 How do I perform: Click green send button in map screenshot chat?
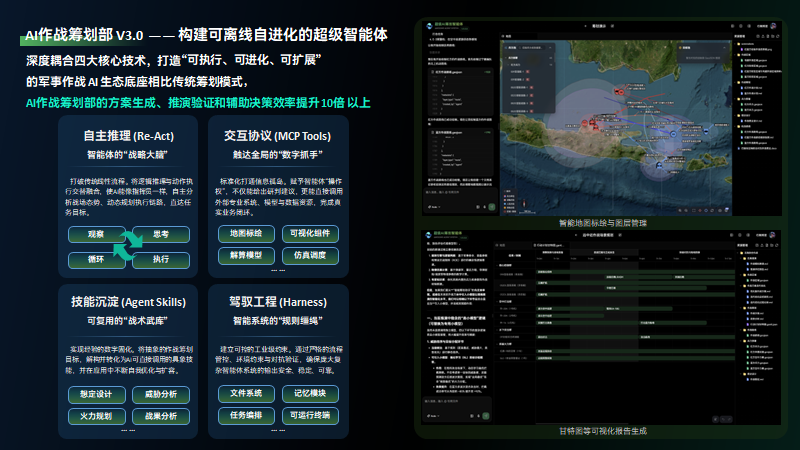pyautogui.click(x=492, y=207)
